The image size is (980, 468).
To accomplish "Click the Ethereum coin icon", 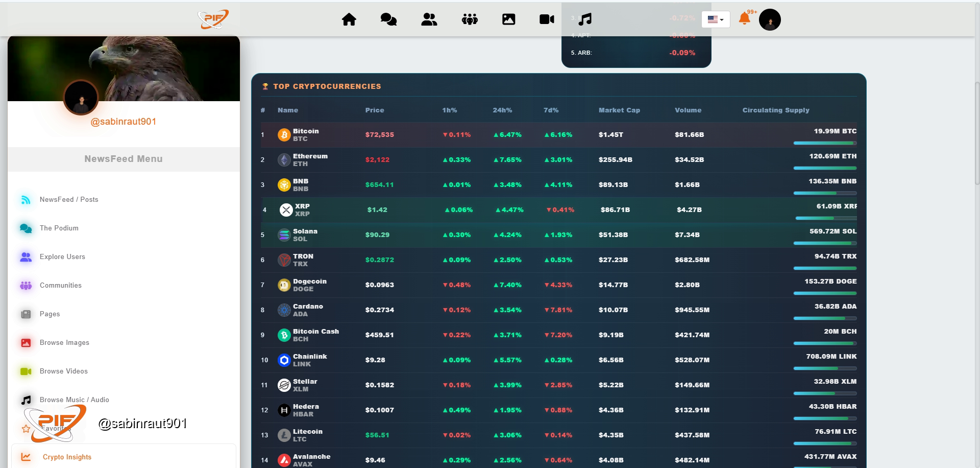I will click(x=284, y=160).
